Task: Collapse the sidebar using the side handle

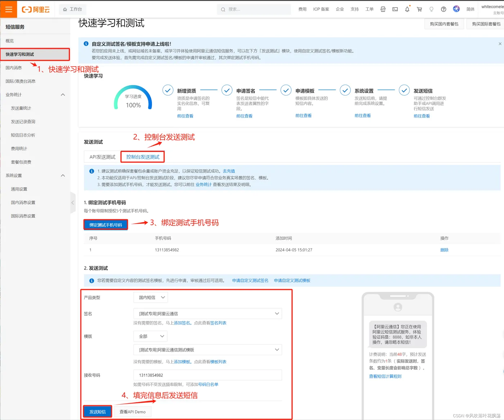Action: (73, 203)
